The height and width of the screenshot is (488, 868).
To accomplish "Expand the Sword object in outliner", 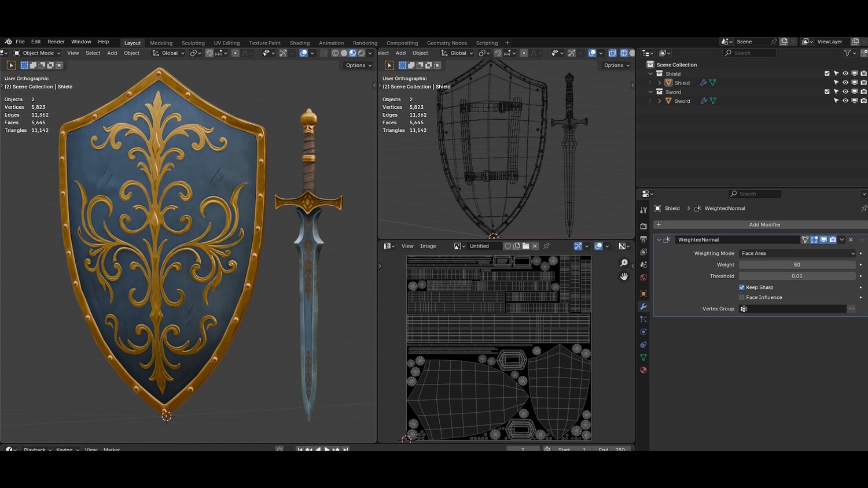I will [x=659, y=101].
